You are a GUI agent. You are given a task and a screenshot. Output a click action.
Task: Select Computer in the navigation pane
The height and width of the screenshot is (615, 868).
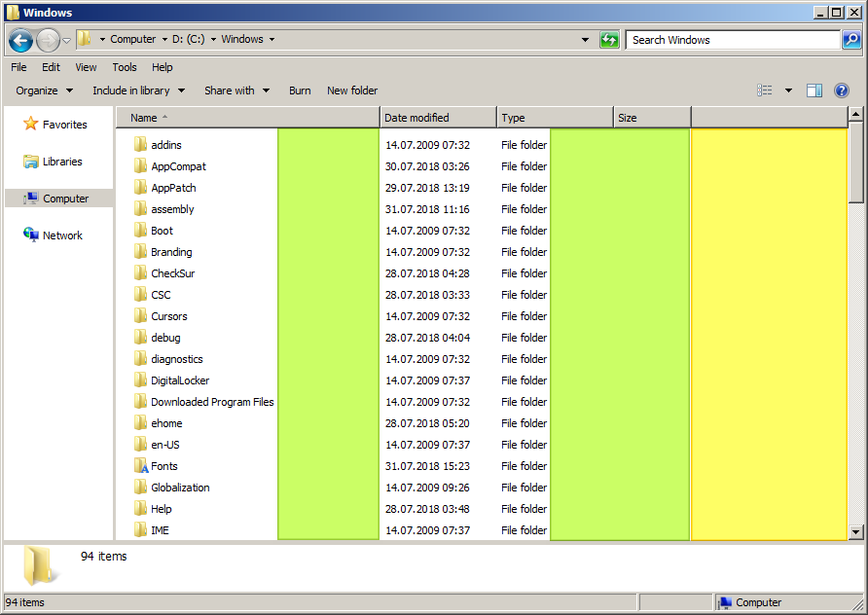pos(58,199)
